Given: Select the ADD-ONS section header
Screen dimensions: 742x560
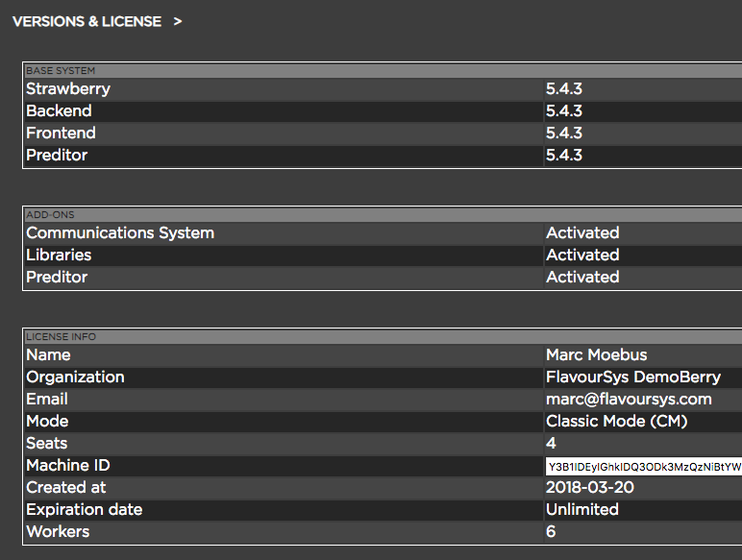Looking at the screenshot, I should point(50,214).
